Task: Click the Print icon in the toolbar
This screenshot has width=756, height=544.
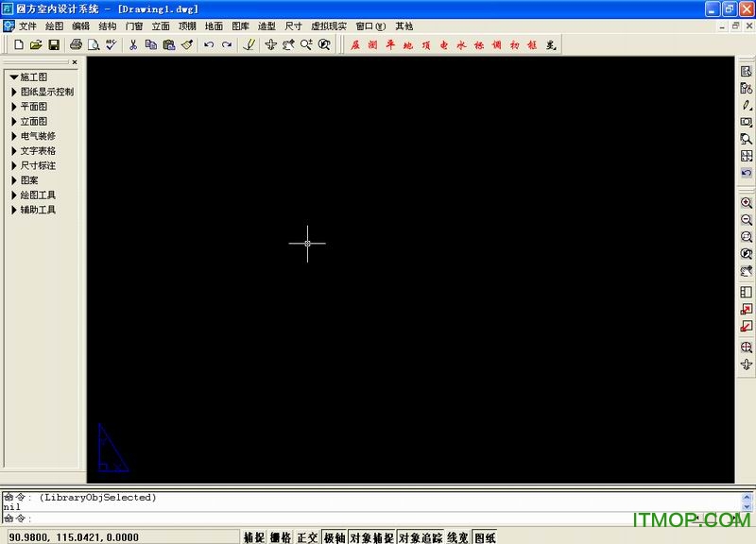Action: [x=76, y=44]
